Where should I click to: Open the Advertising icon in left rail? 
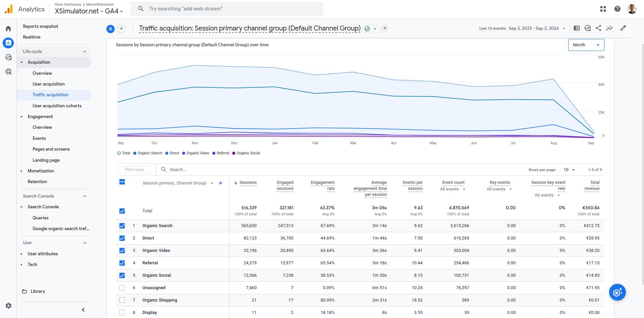(x=8, y=72)
